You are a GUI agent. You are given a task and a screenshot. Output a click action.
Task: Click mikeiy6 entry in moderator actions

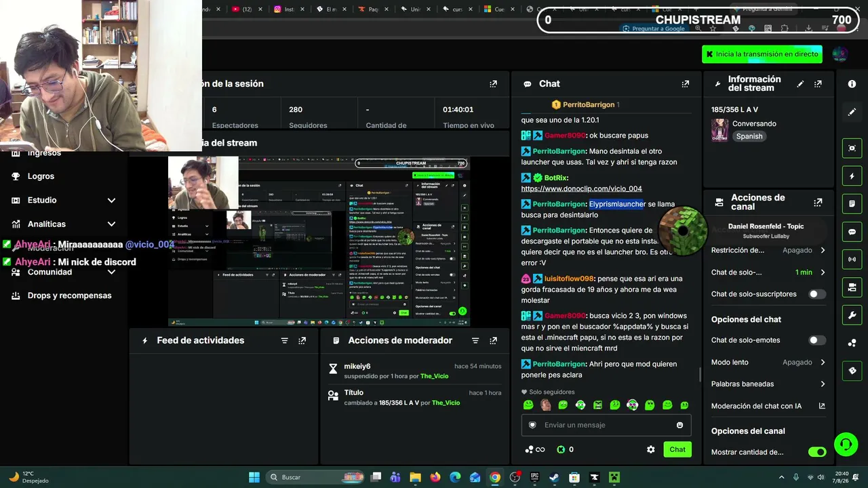[x=357, y=366]
